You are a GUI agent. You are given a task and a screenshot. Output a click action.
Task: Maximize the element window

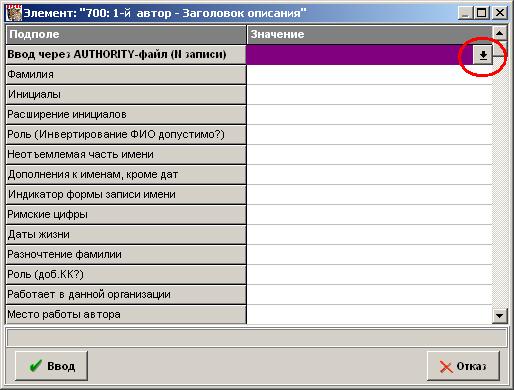pyautogui.click(x=481, y=13)
